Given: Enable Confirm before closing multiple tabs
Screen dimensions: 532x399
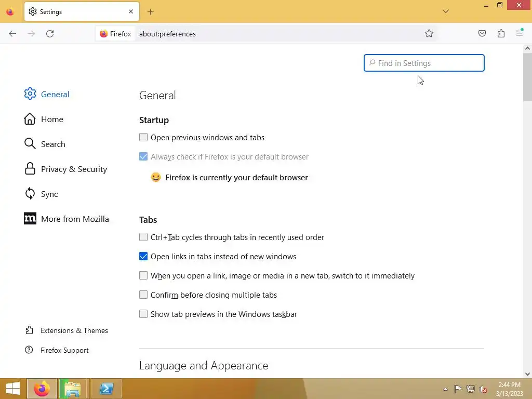Looking at the screenshot, I should 143,295.
